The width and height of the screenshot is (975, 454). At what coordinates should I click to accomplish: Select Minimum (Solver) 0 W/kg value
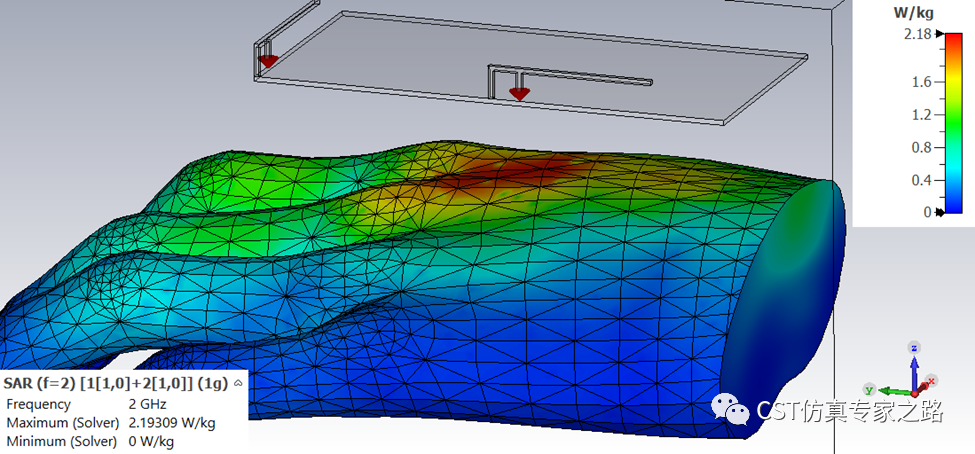[151, 442]
